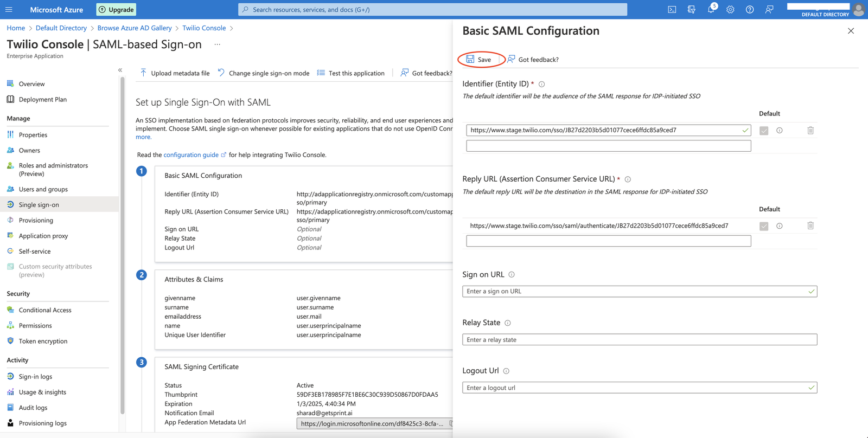Click info icon next to Sign on URL
This screenshot has width=868, height=438.
(x=512, y=275)
